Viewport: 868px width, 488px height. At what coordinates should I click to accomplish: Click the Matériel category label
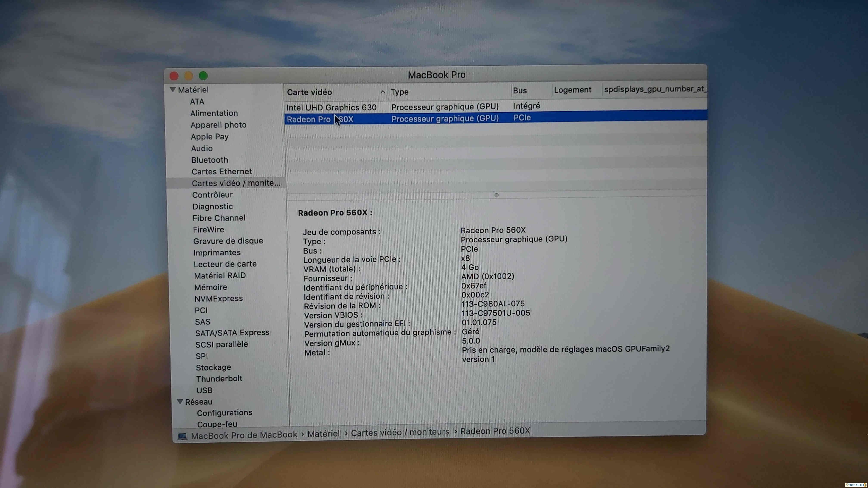click(x=193, y=90)
